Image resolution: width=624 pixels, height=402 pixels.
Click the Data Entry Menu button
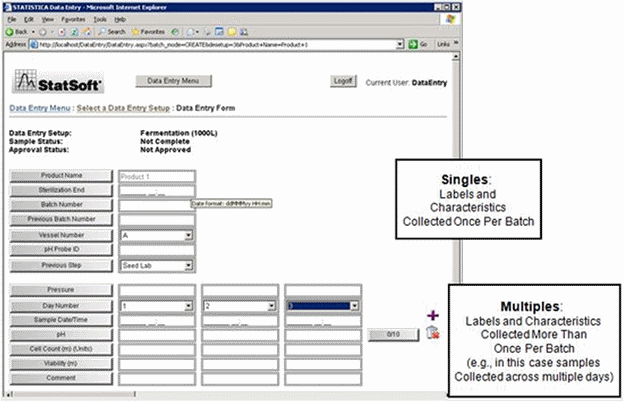tap(173, 81)
